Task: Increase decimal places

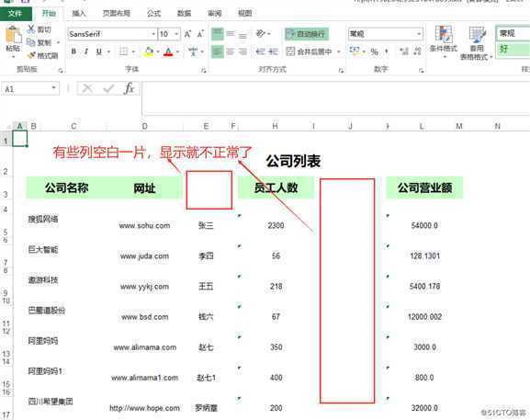Action: click(403, 51)
